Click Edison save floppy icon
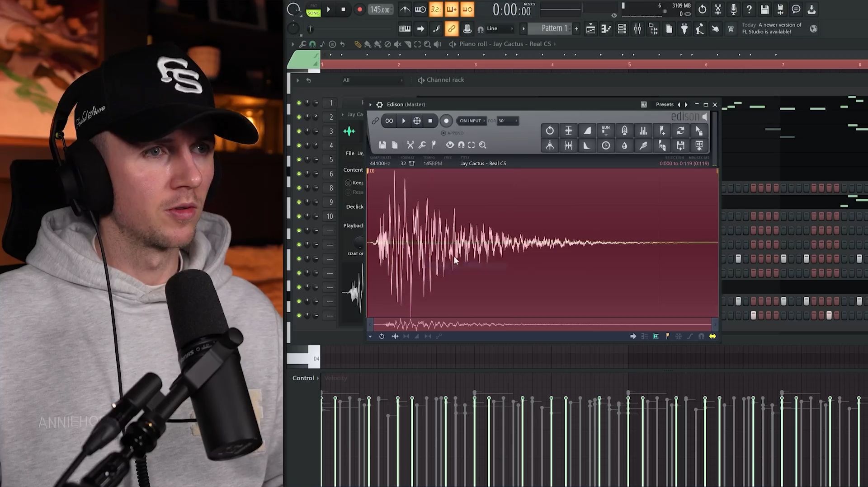Image resolution: width=868 pixels, height=487 pixels. click(x=382, y=145)
